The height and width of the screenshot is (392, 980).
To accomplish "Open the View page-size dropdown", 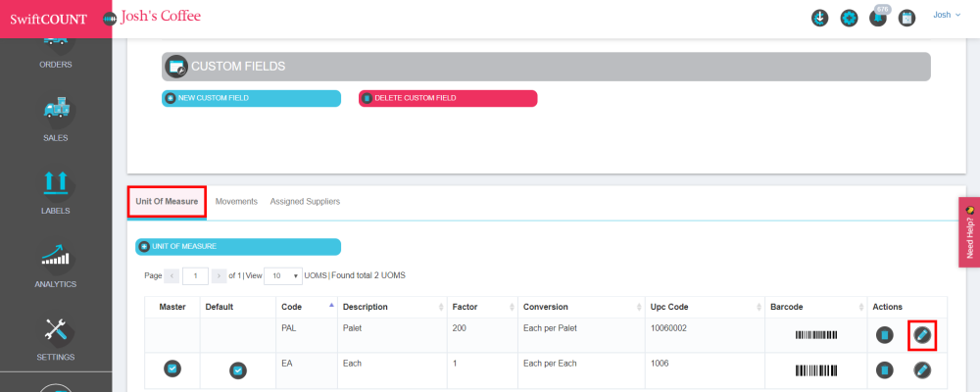I will (x=283, y=276).
